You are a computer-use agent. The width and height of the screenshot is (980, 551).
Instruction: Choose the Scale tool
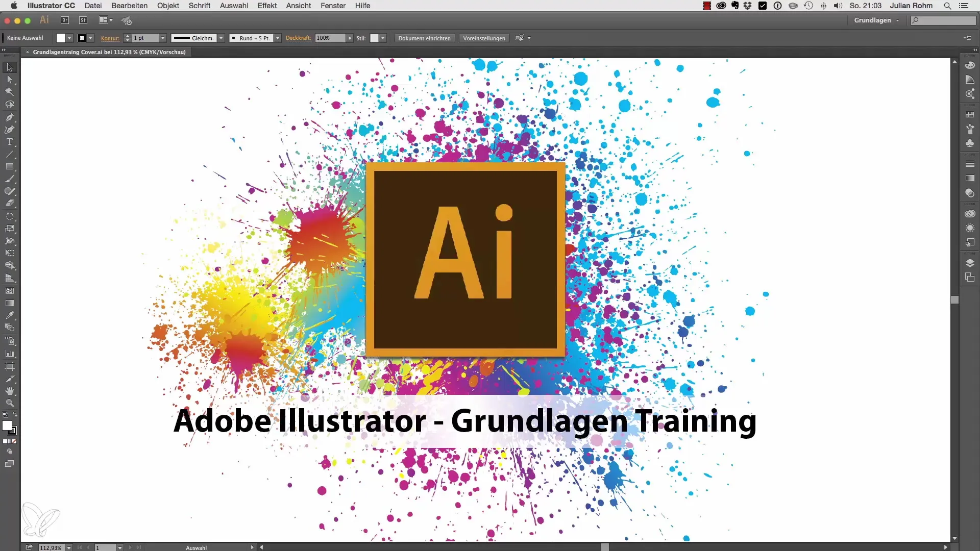(9, 229)
